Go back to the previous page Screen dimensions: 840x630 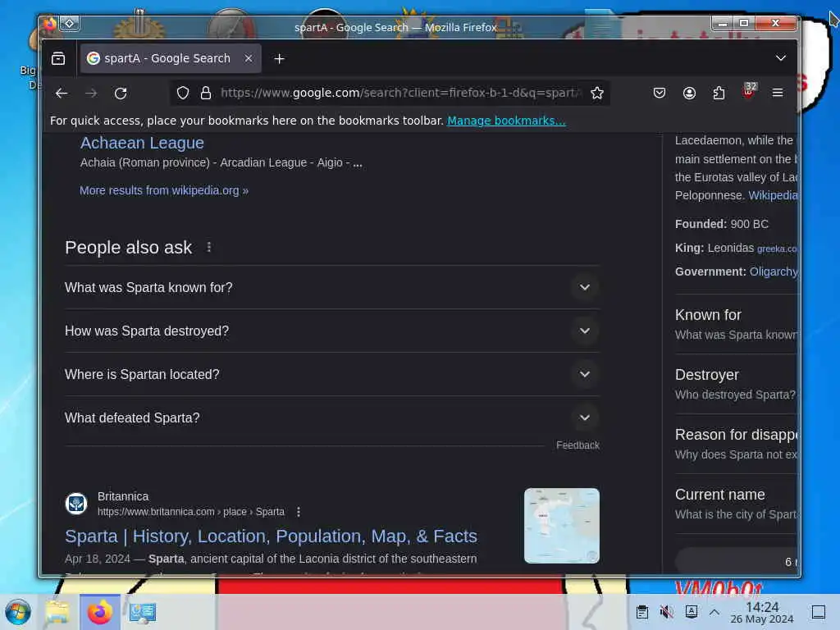coord(62,94)
